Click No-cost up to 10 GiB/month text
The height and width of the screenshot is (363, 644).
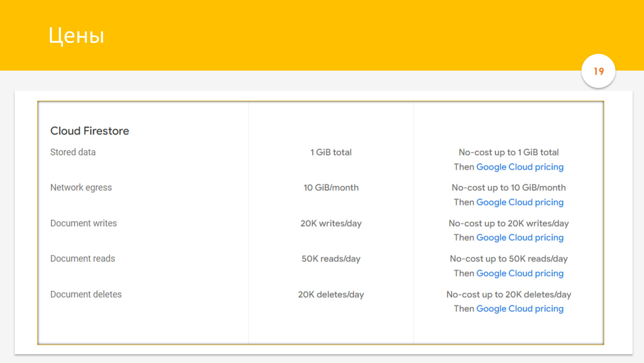[x=509, y=188]
